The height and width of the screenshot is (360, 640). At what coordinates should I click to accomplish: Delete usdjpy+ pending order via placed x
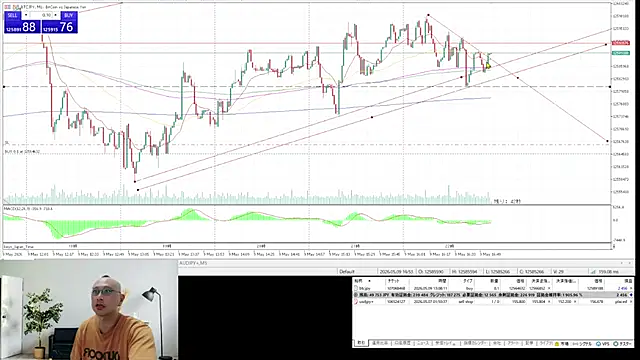click(x=631, y=301)
